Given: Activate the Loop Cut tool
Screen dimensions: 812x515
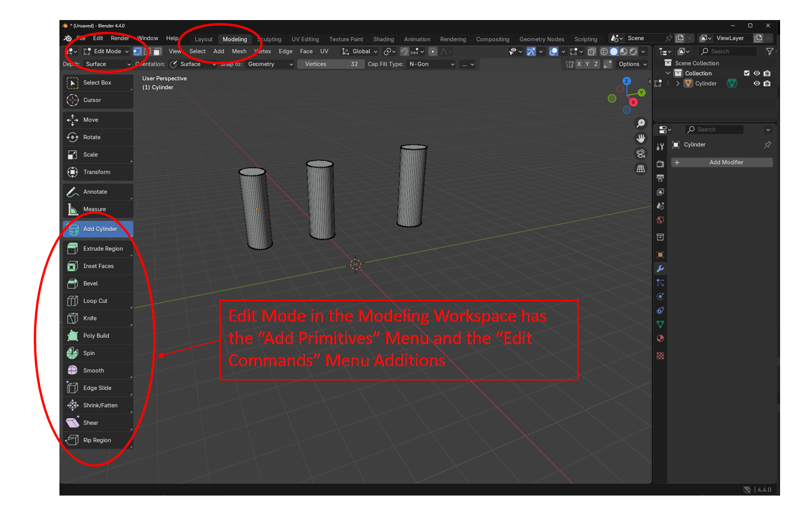Looking at the screenshot, I should [x=98, y=301].
